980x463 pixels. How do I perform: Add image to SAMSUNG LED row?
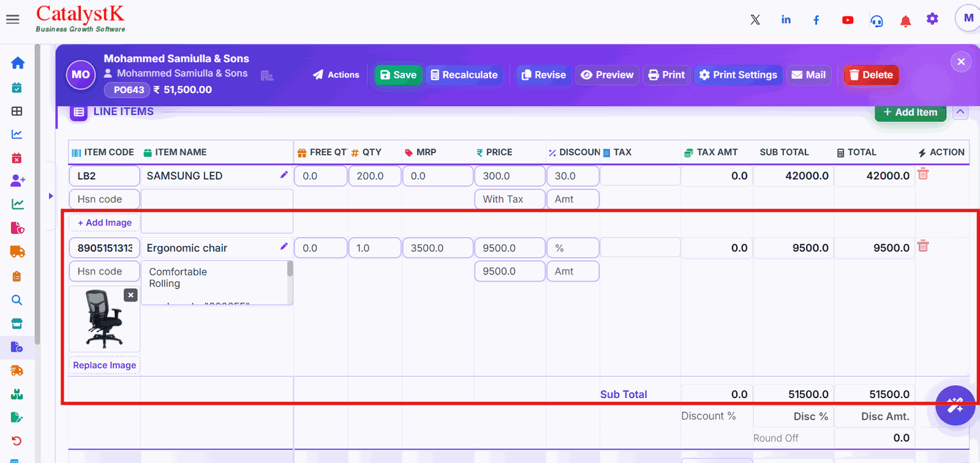[x=105, y=222]
